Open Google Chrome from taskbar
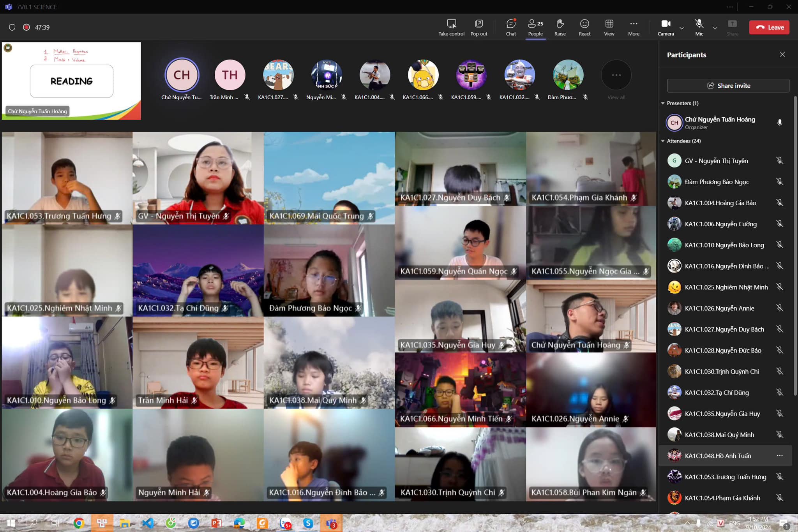 click(x=79, y=523)
